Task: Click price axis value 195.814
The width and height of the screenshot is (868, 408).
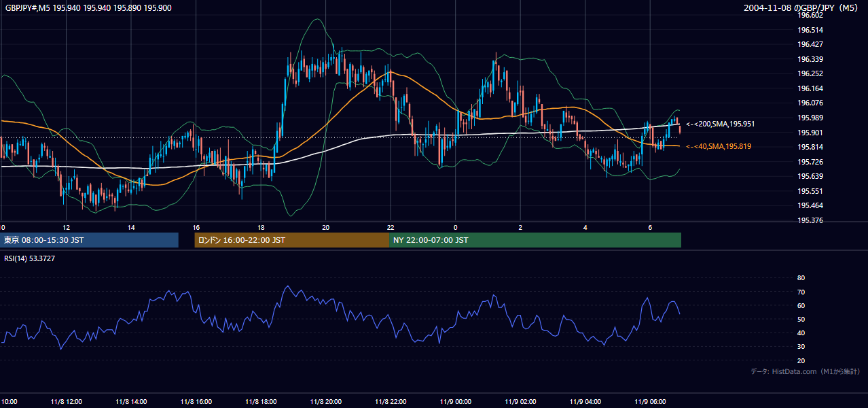Action: tap(810, 147)
